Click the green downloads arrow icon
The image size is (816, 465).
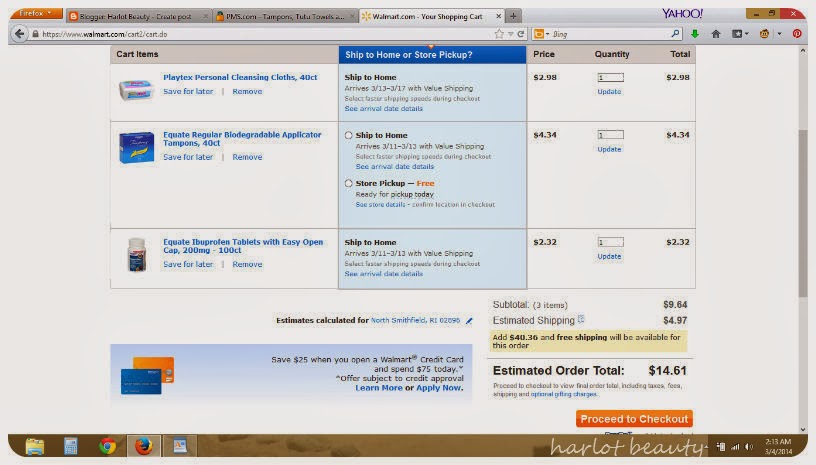[695, 34]
